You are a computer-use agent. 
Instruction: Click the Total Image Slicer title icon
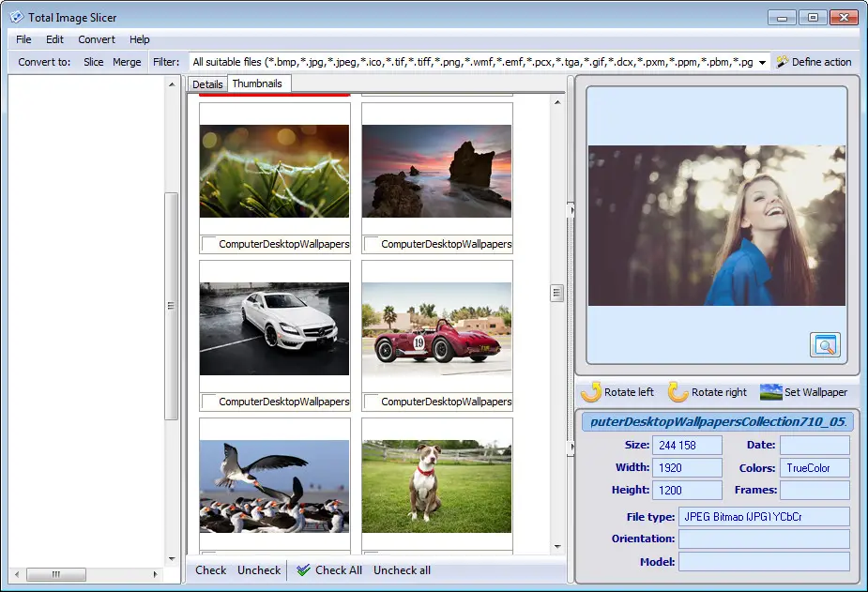16,17
